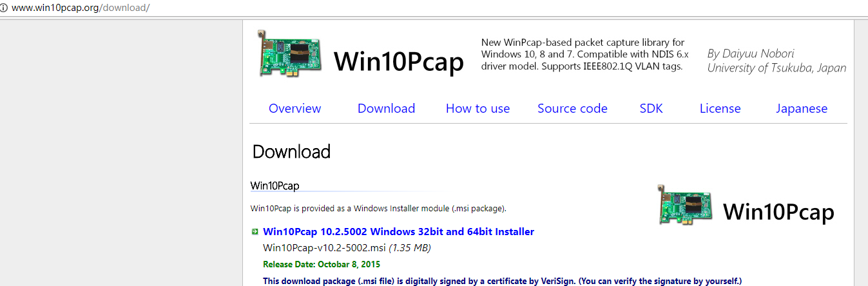Switch to the Japanese version of the site

802,108
